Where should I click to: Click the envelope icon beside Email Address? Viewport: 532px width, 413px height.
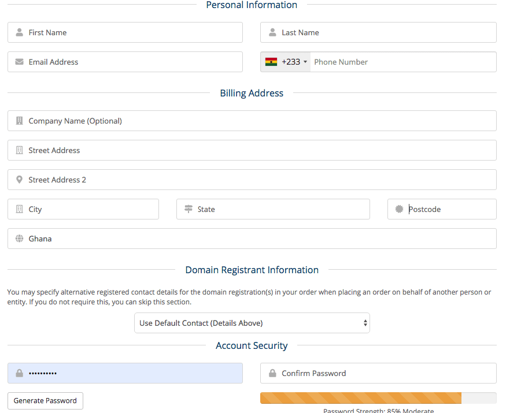point(20,62)
